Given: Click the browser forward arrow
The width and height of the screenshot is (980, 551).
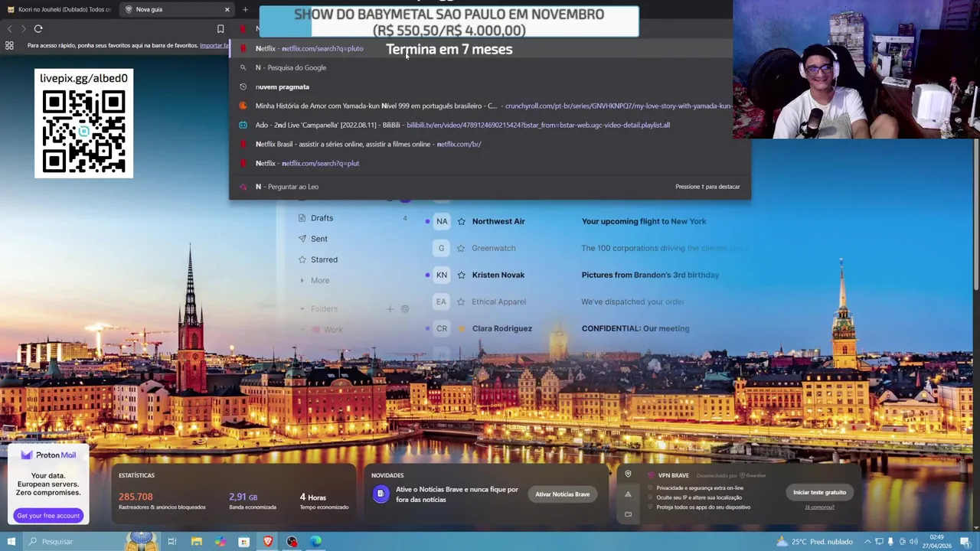Looking at the screenshot, I should pyautogui.click(x=24, y=28).
